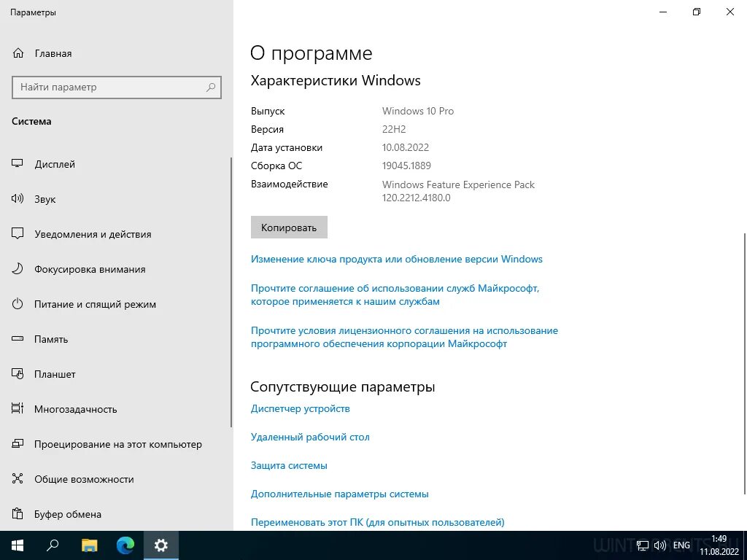Select the 22H2 version text
747x560 pixels.
[x=394, y=129]
